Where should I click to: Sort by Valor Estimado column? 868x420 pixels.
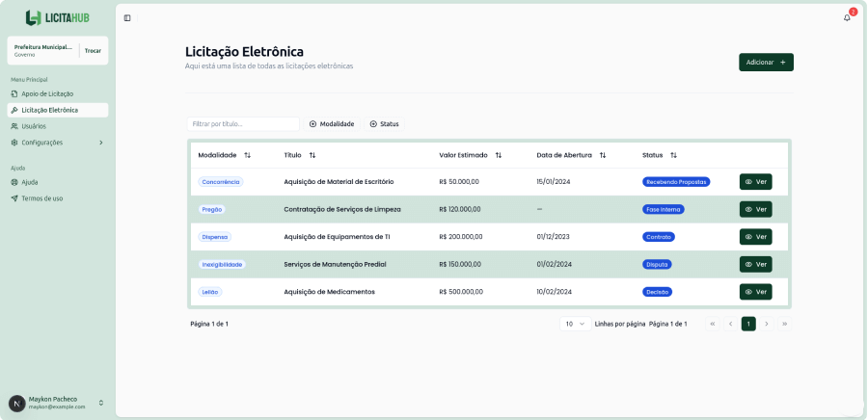(x=470, y=155)
